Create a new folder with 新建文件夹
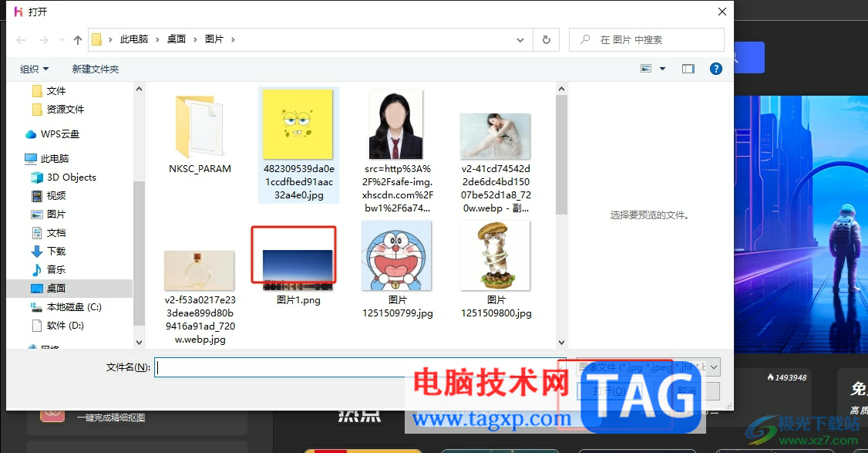The width and height of the screenshot is (868, 453). pos(96,69)
